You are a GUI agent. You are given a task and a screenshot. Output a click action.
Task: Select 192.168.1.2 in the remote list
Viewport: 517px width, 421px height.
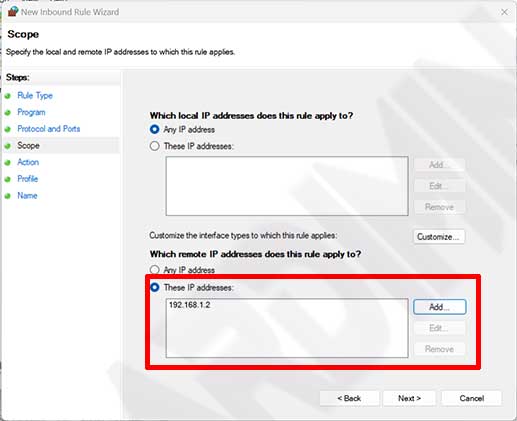[x=190, y=305]
